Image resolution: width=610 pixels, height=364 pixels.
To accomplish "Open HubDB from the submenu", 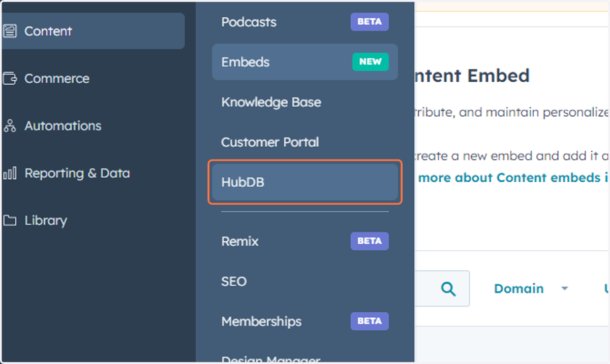I will point(305,182).
